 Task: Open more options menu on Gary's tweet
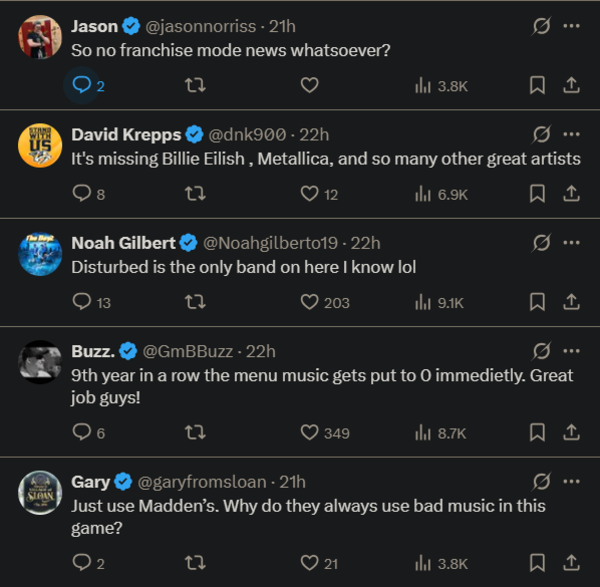571,482
